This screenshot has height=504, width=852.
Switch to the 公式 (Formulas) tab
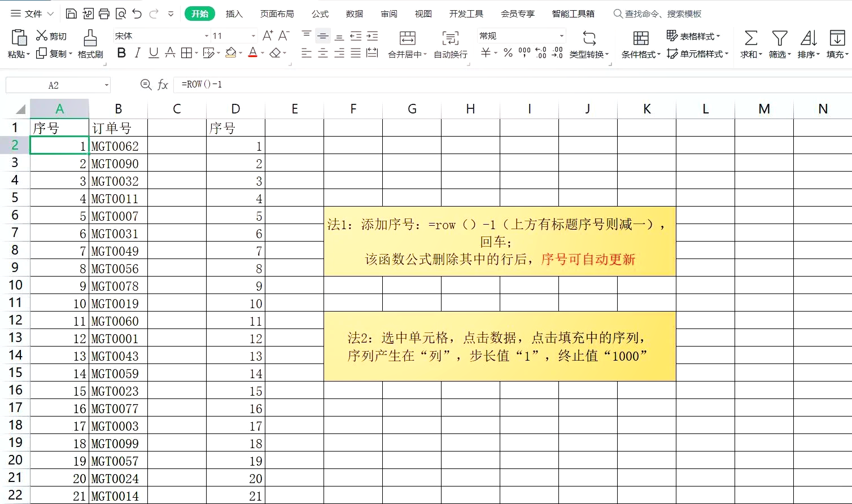coord(320,14)
